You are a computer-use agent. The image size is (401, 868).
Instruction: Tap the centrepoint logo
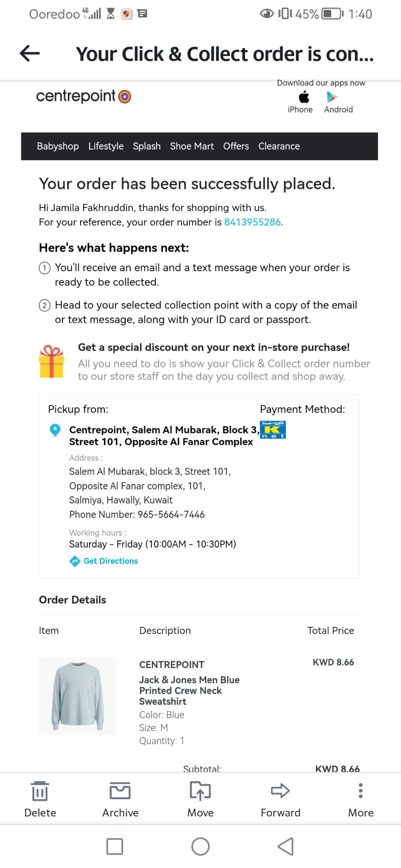(x=84, y=97)
